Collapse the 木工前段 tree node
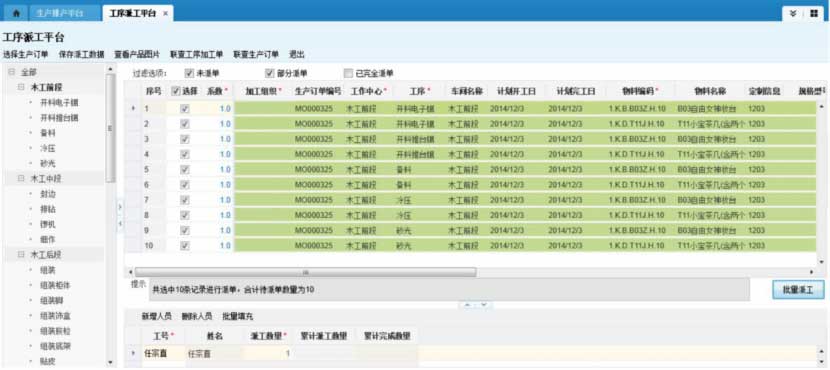830x370 pixels. [21, 87]
